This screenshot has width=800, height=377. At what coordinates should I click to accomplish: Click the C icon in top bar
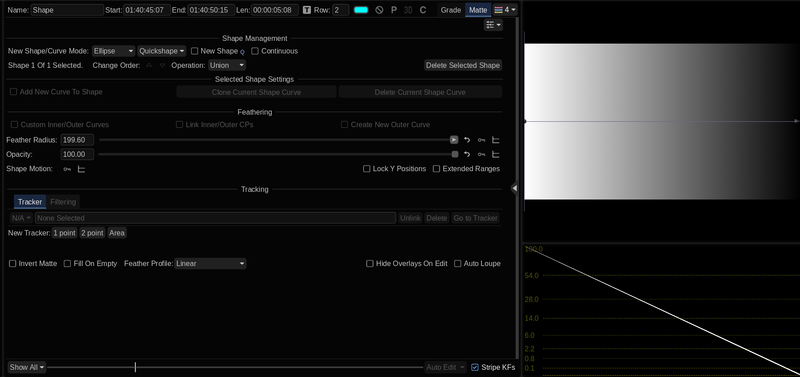422,10
